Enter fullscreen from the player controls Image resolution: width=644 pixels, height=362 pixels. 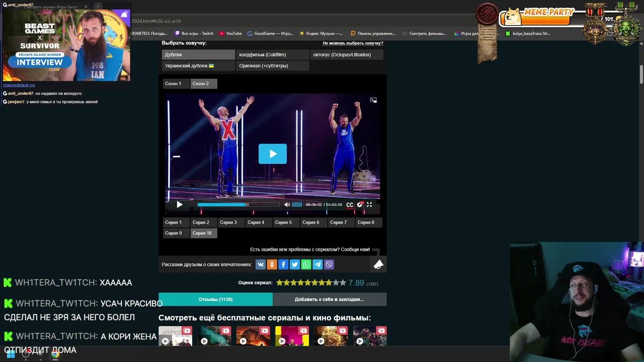369,205
